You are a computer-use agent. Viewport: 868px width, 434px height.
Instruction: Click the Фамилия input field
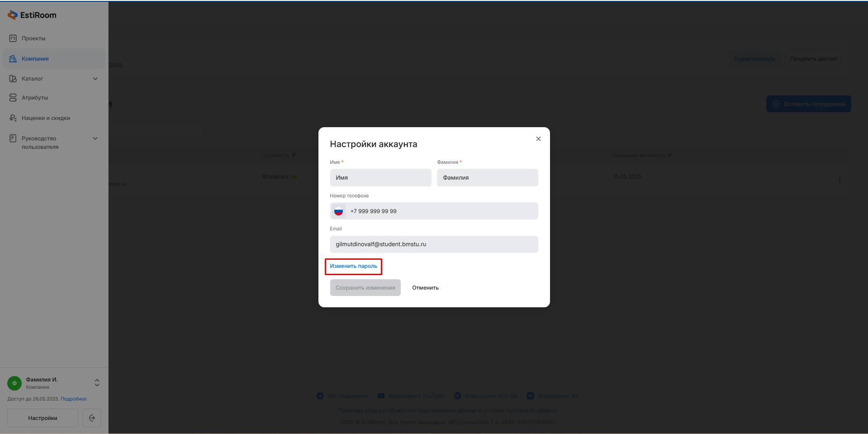(x=487, y=178)
